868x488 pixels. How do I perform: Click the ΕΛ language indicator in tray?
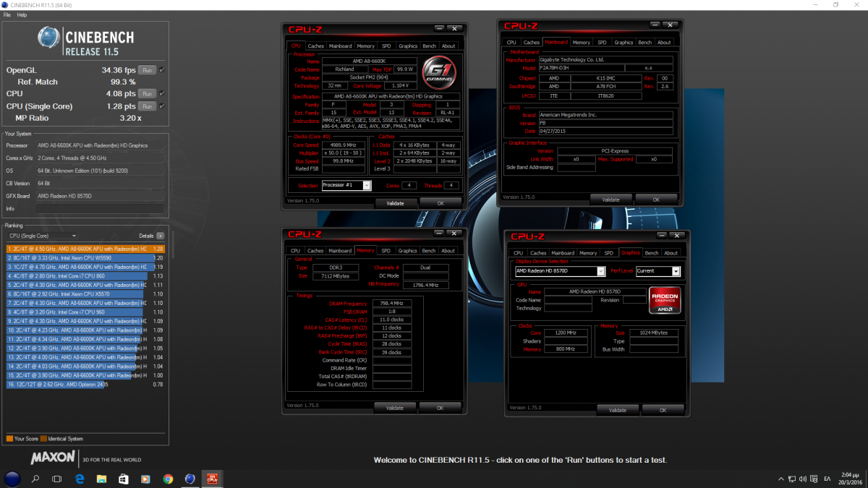coord(827,479)
